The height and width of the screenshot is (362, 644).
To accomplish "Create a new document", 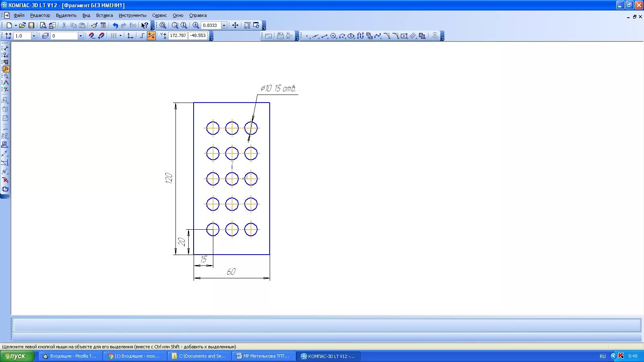I will [x=9, y=25].
